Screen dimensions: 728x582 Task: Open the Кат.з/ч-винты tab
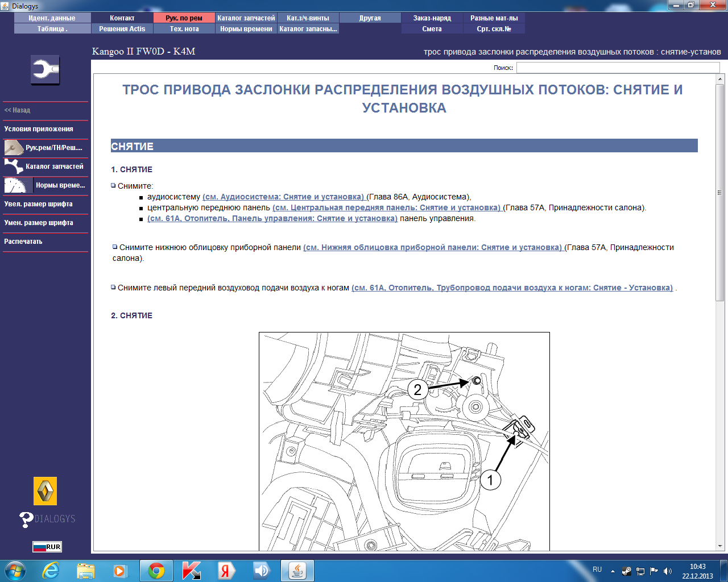click(x=308, y=18)
